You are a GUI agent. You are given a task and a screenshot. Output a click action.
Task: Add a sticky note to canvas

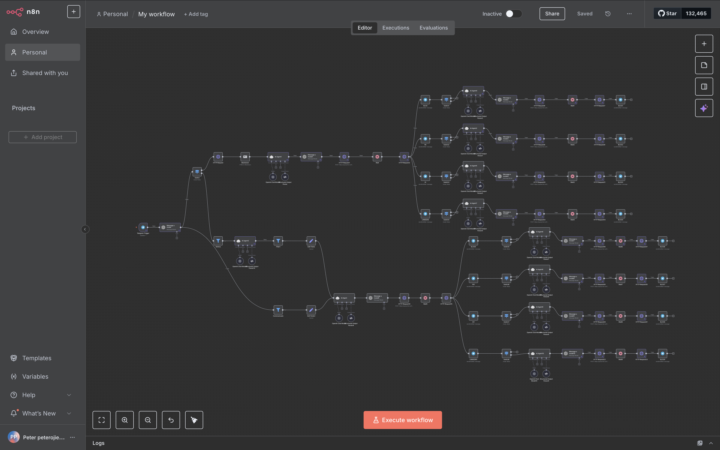704,65
